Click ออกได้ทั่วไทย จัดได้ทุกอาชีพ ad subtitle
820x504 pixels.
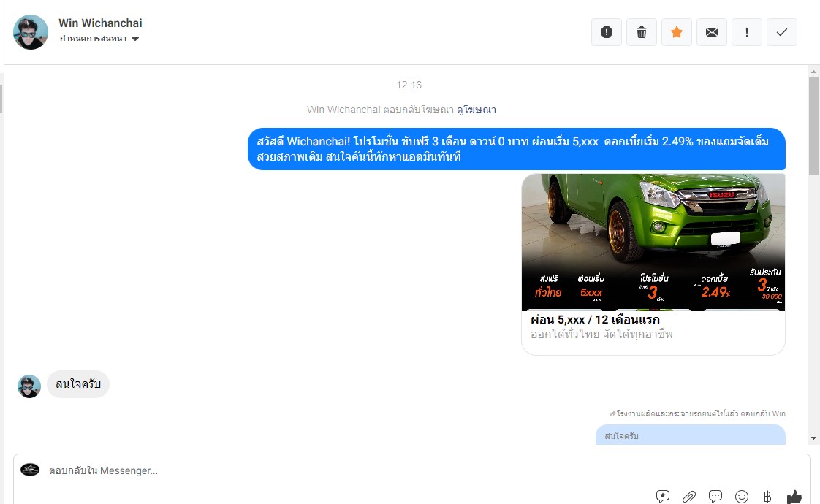coord(601,334)
